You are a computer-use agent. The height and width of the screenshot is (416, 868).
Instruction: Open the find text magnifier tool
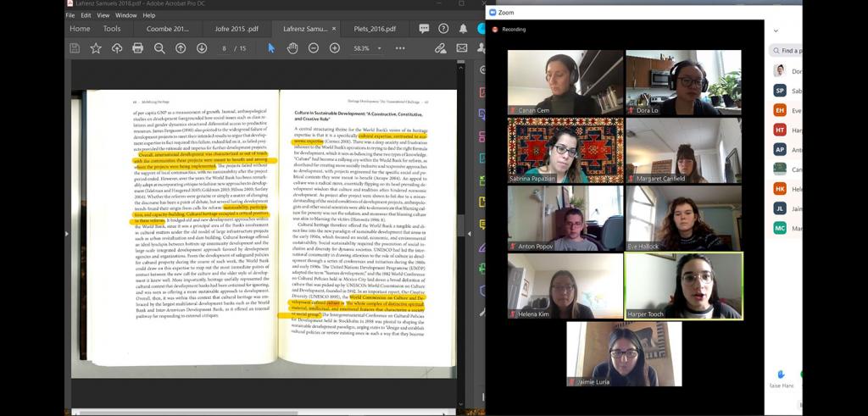point(159,48)
